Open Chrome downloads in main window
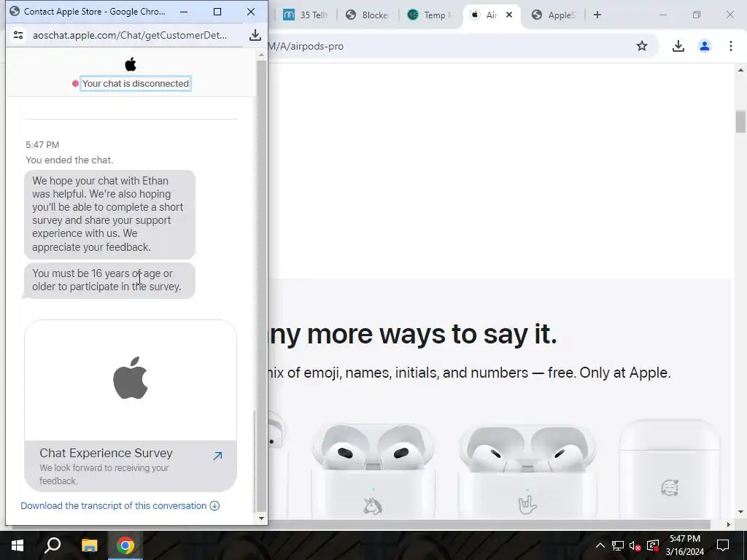The image size is (747, 560). (678, 46)
